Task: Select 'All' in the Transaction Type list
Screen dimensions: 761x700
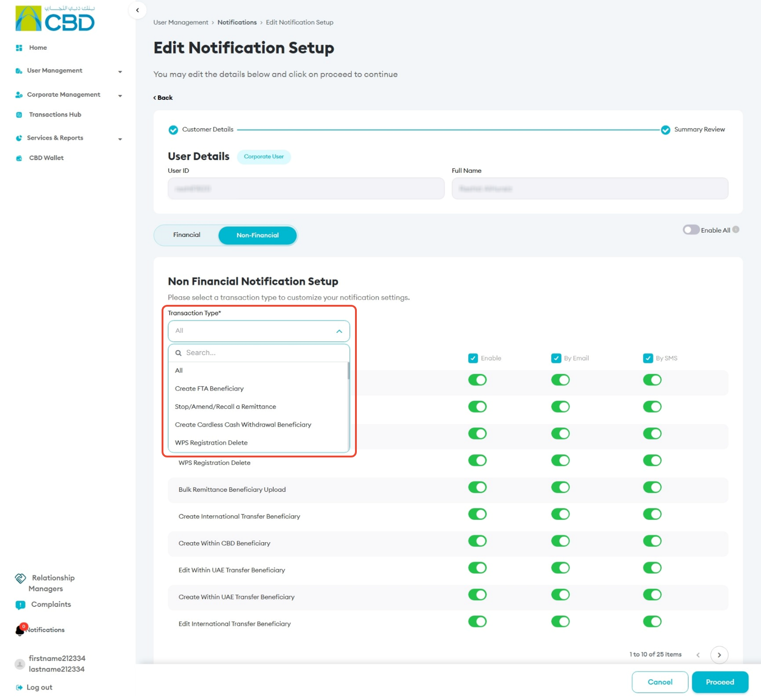Action: (x=258, y=371)
